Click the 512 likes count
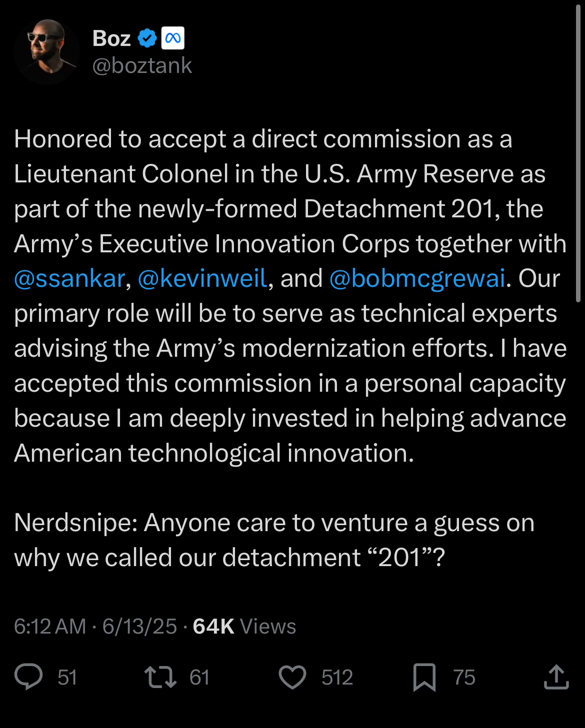585x728 pixels. coord(337,678)
